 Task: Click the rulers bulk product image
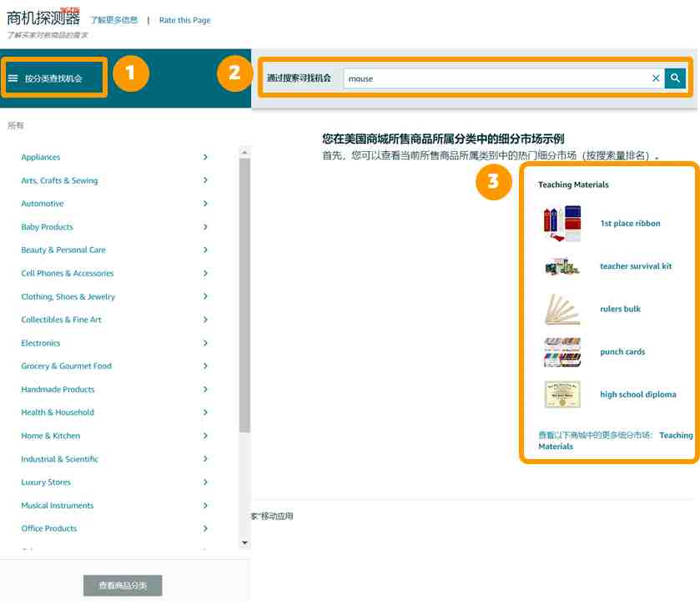(562, 310)
